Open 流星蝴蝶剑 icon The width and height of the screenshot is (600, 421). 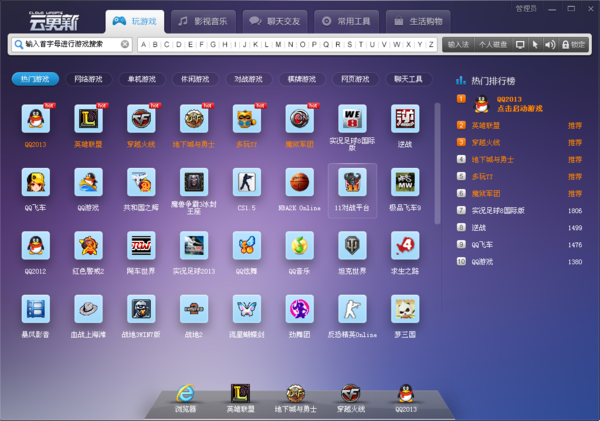247,309
